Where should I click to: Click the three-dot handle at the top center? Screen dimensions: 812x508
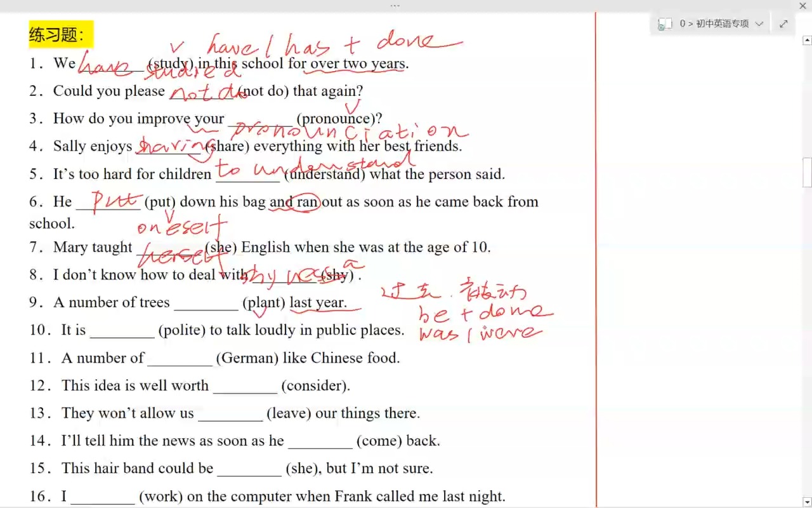click(x=395, y=6)
